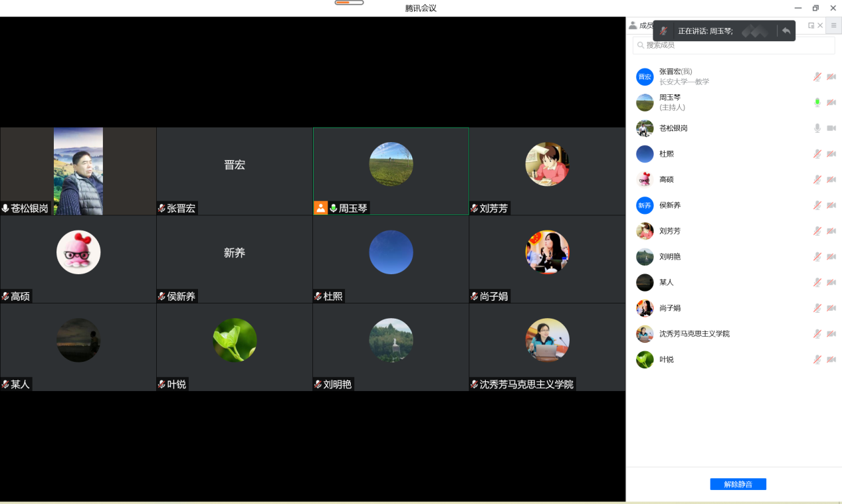Click the host icon on 周玉琴's tile

click(320, 209)
